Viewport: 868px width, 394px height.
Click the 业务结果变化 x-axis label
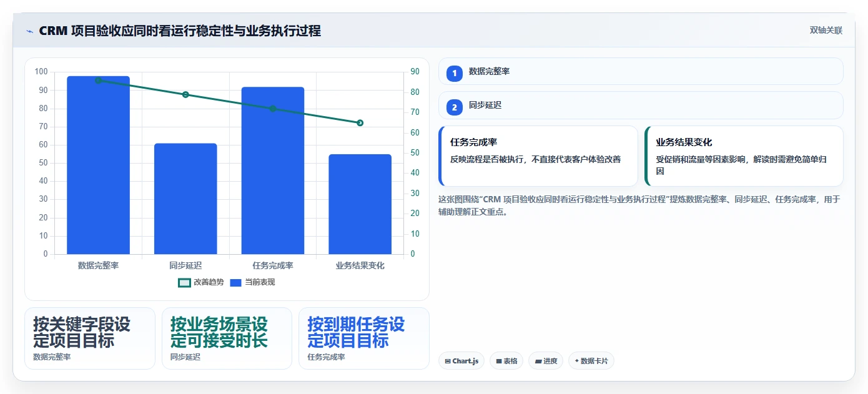[360, 265]
